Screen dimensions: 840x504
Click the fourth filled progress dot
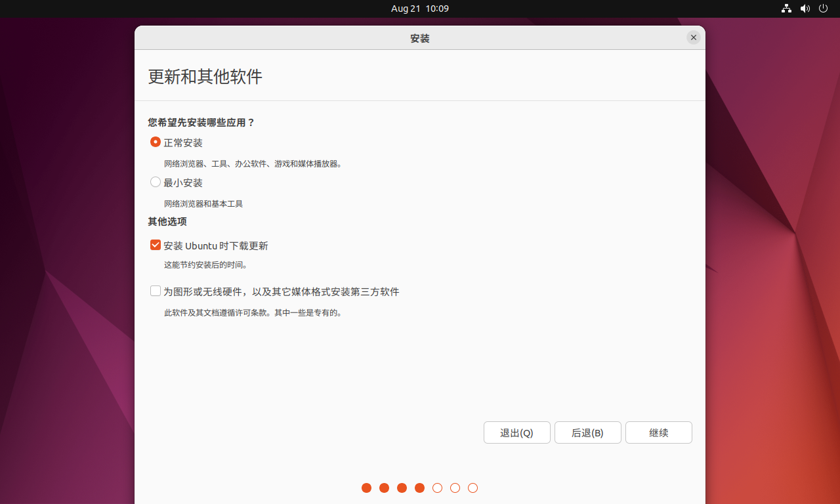pyautogui.click(x=419, y=488)
